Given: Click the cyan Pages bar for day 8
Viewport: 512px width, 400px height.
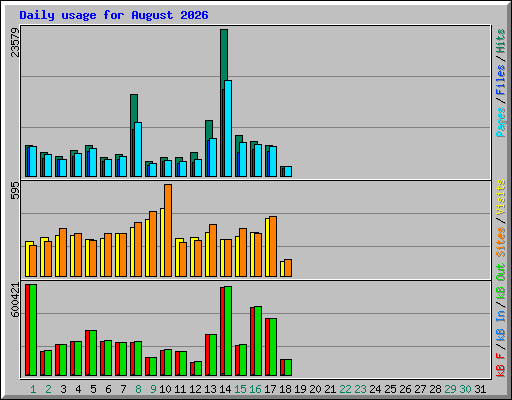Looking at the screenshot, I should point(138,149).
